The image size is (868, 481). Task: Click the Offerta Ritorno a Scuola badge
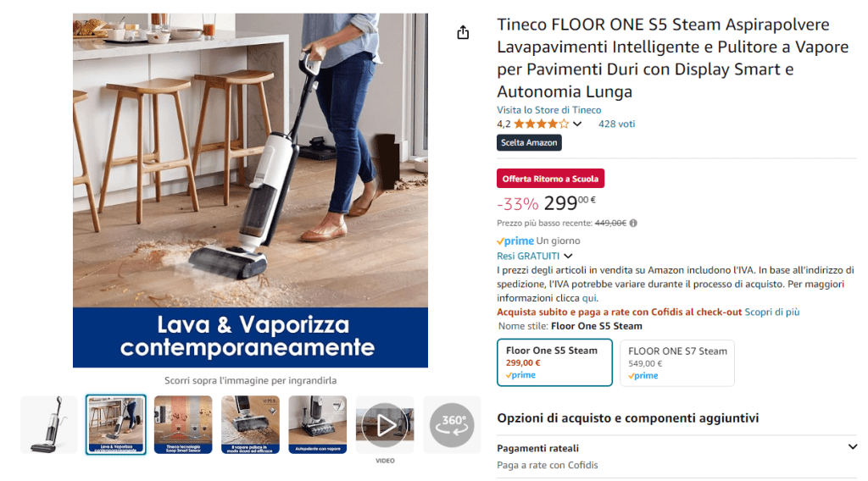[x=550, y=179]
